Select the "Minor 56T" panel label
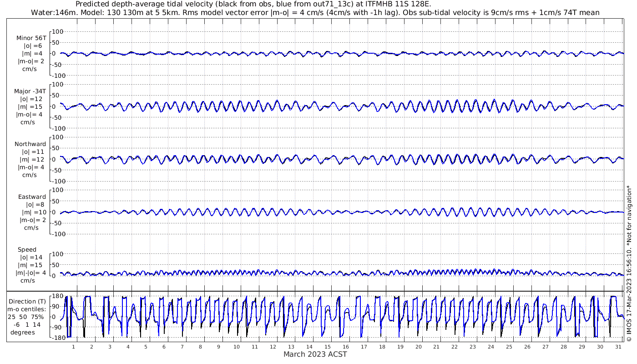Image resolution: width=637 pixels, height=364 pixels. tap(31, 38)
